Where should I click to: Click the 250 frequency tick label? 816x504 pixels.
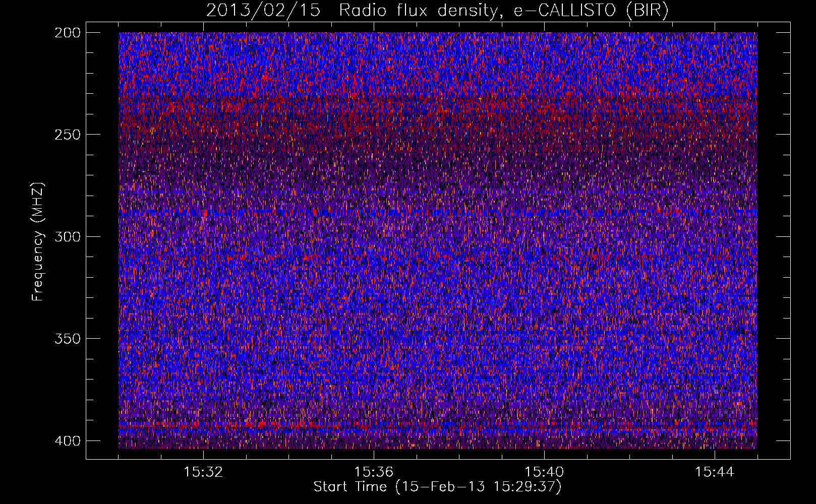[67, 135]
